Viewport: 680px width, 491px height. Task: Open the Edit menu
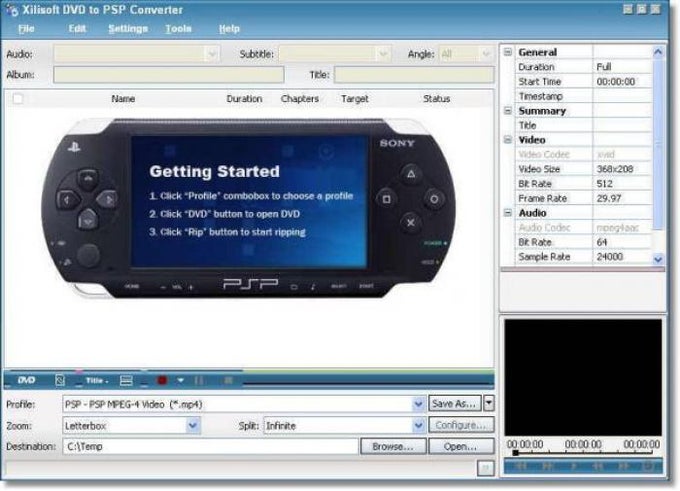tap(77, 29)
